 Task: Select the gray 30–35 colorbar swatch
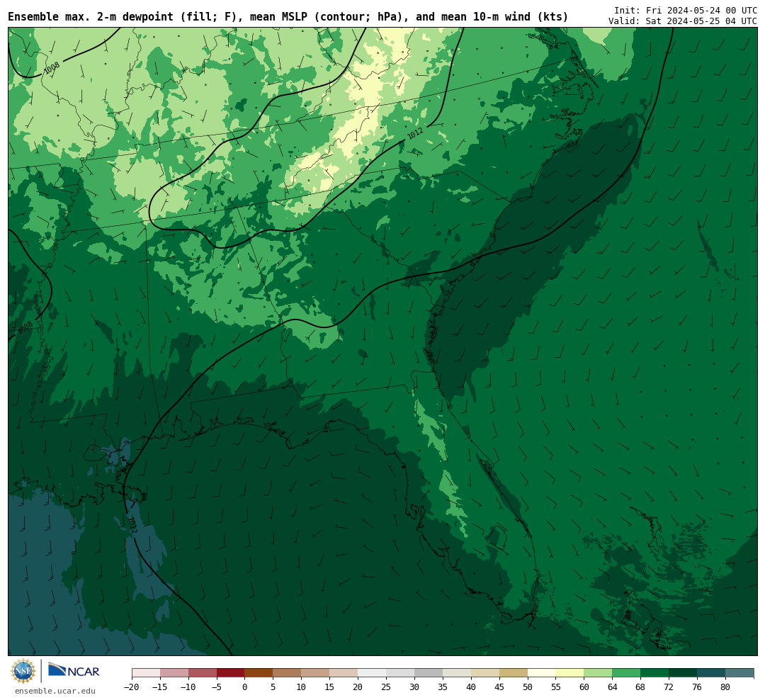(429, 673)
